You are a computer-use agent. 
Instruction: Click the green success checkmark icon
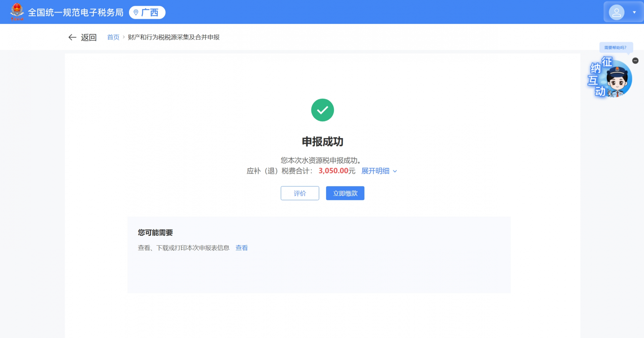click(x=322, y=110)
